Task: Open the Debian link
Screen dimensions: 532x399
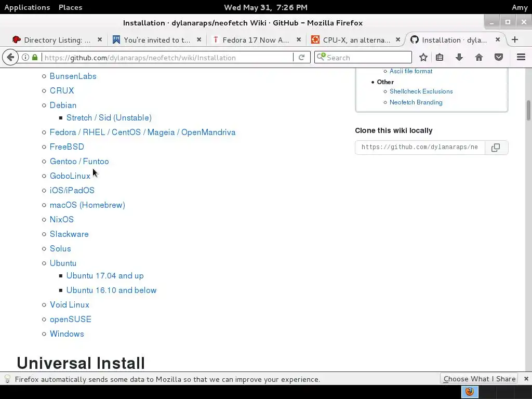Action: coord(63,105)
